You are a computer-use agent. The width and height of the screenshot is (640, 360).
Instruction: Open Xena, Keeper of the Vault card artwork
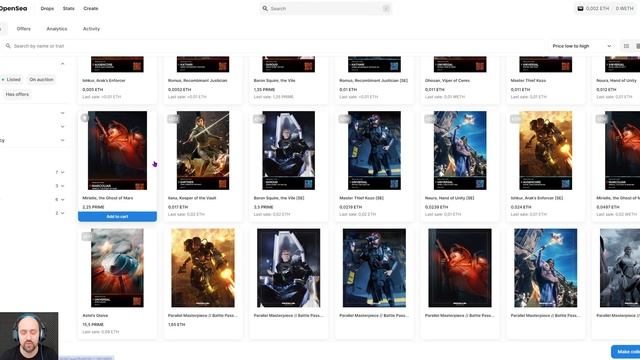pos(203,151)
